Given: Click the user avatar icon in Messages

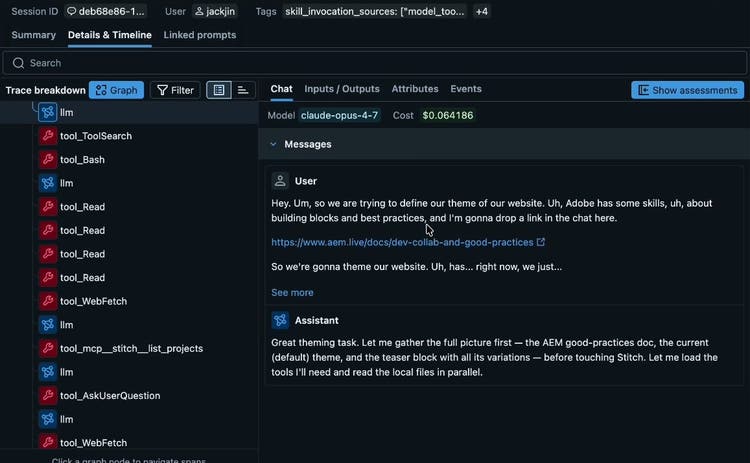Looking at the screenshot, I should [x=280, y=181].
